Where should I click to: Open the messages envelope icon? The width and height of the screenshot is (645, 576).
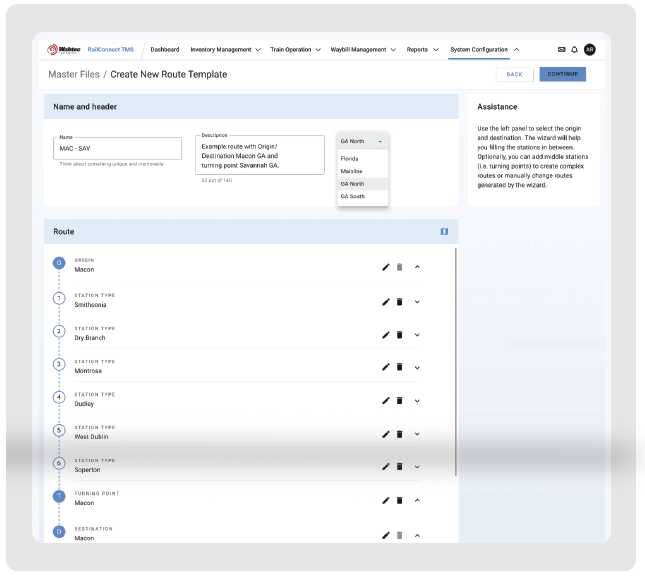561,49
